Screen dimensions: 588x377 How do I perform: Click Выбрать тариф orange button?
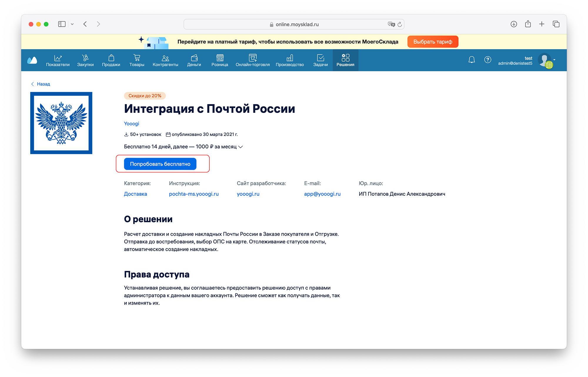click(432, 42)
